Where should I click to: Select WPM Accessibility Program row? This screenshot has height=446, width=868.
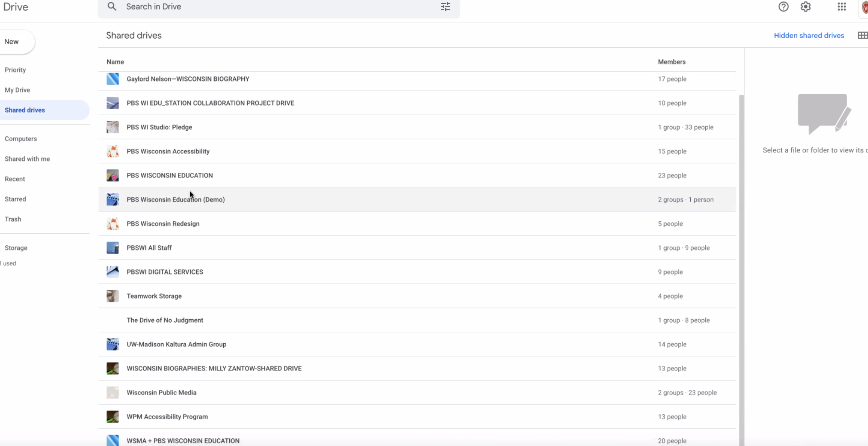tap(417, 416)
